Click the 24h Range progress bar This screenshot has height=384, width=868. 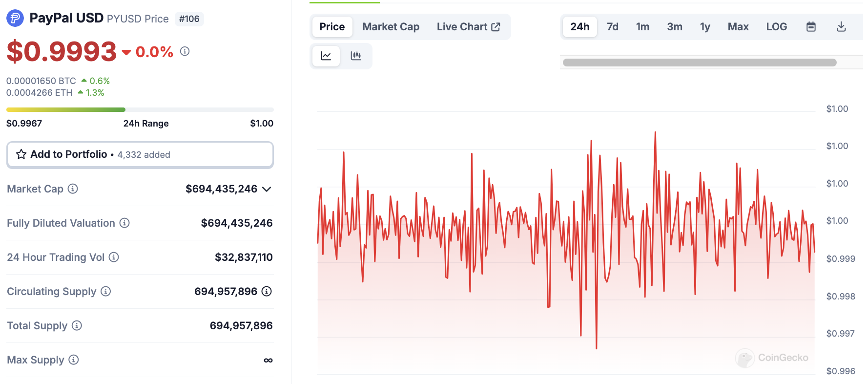(x=140, y=110)
